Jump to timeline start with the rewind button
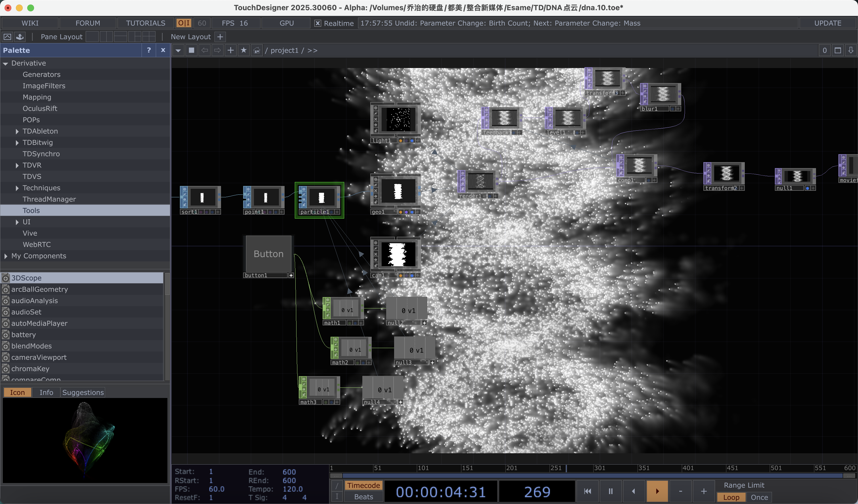This screenshot has width=858, height=504. (588, 491)
